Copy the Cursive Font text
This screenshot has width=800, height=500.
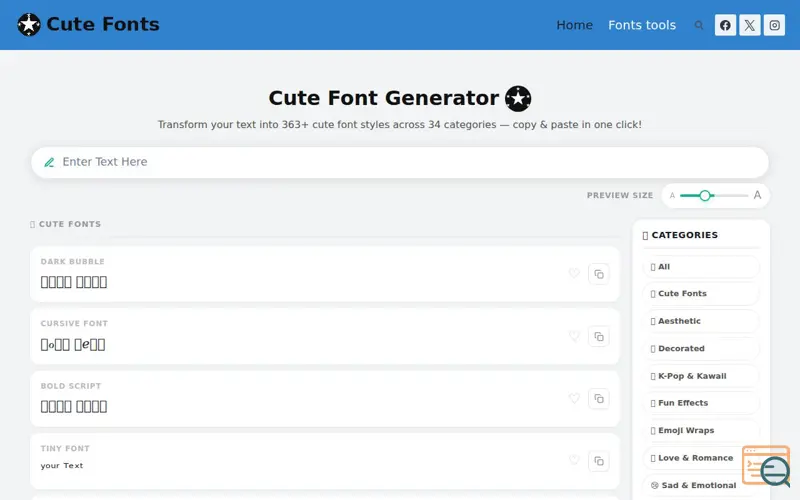pyautogui.click(x=599, y=336)
